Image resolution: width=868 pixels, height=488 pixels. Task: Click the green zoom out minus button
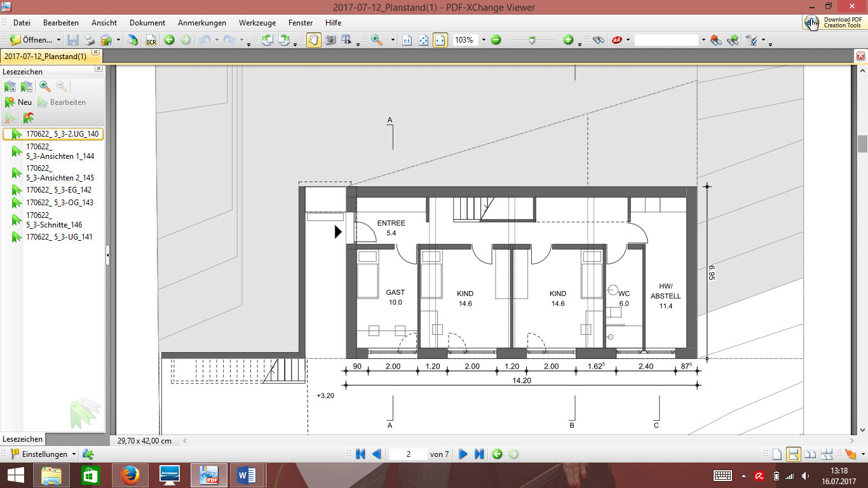click(496, 40)
